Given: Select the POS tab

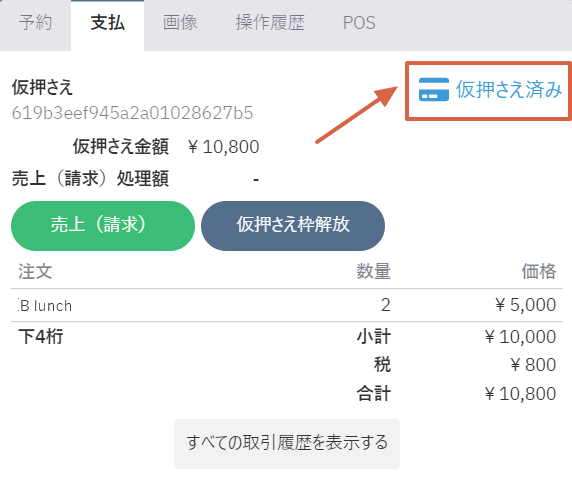Looking at the screenshot, I should pyautogui.click(x=359, y=23).
